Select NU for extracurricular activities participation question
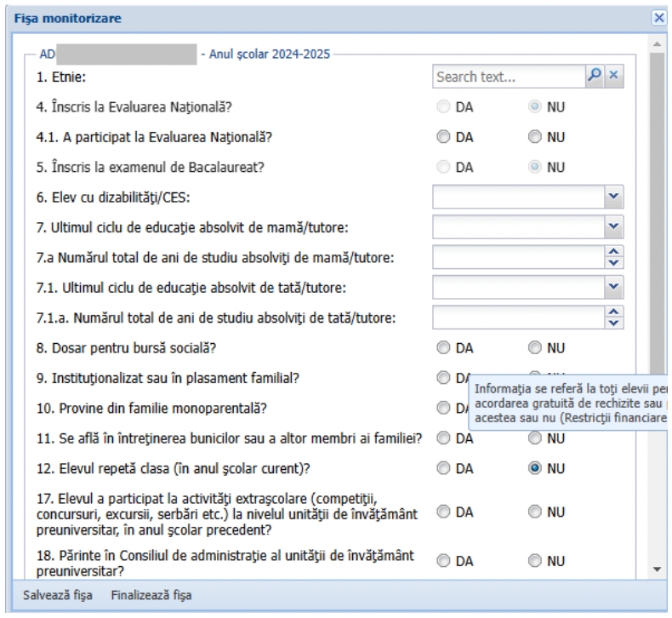The width and height of the screenshot is (672, 618). (x=533, y=511)
